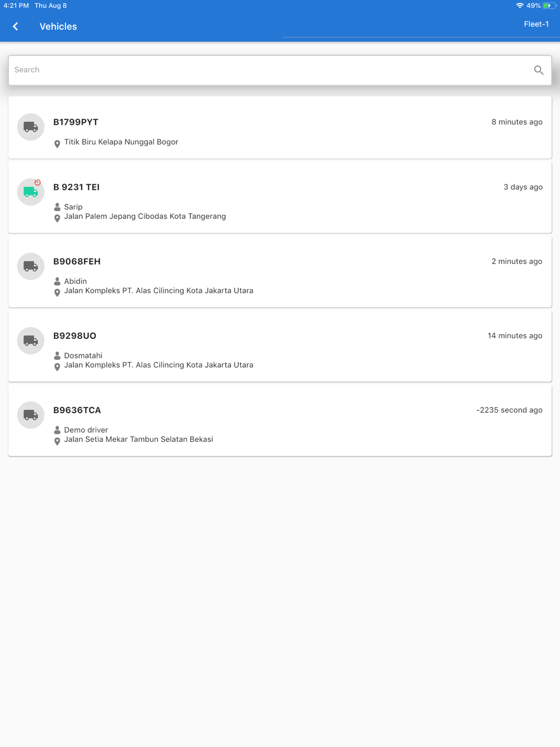
Task: Tap the battery indicator in status bar
Action: (549, 6)
